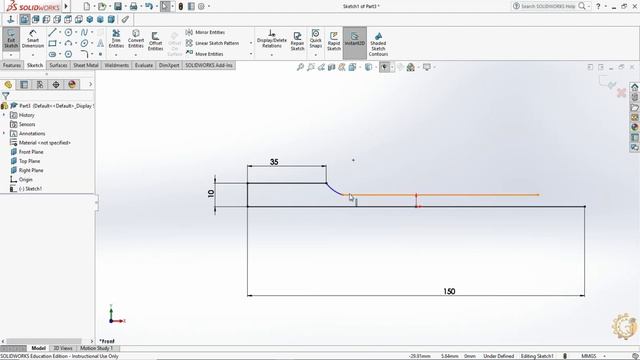
Task: Click the Print icon
Action: [x=133, y=6]
